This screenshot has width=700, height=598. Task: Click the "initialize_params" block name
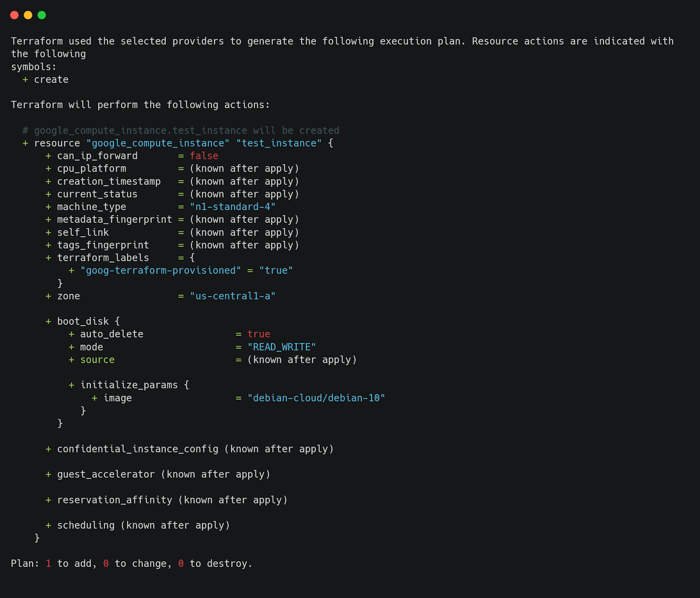(x=129, y=385)
